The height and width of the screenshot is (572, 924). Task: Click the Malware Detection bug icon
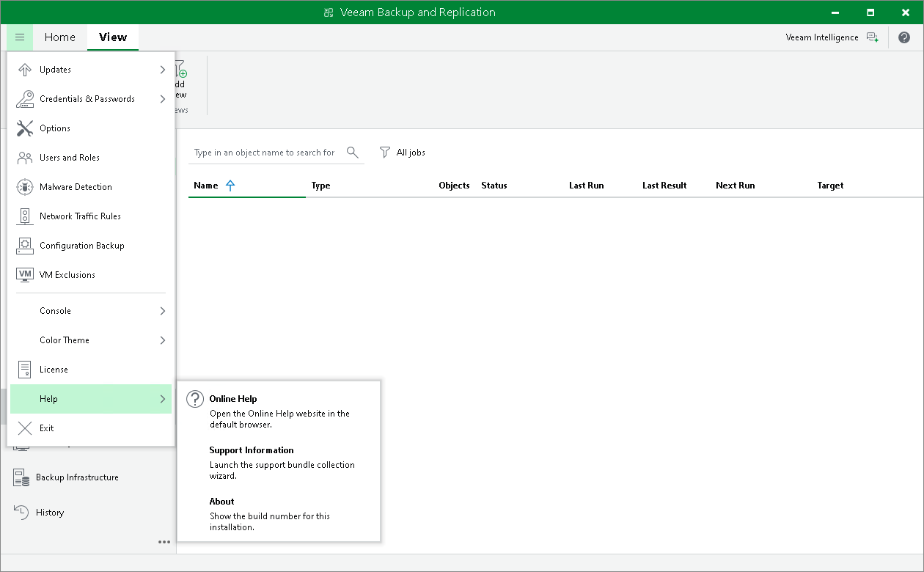pyautogui.click(x=25, y=187)
